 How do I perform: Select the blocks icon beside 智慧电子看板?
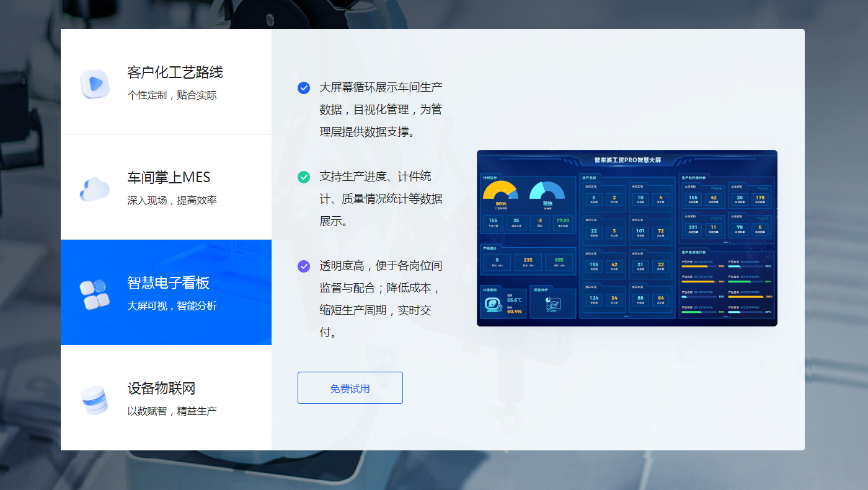95,294
